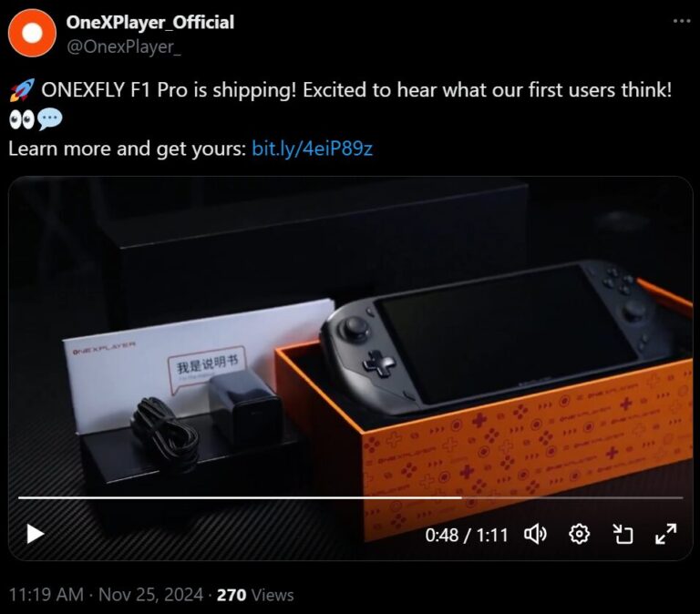
Task: Mute the video with the speaker icon
Action: coord(535,534)
